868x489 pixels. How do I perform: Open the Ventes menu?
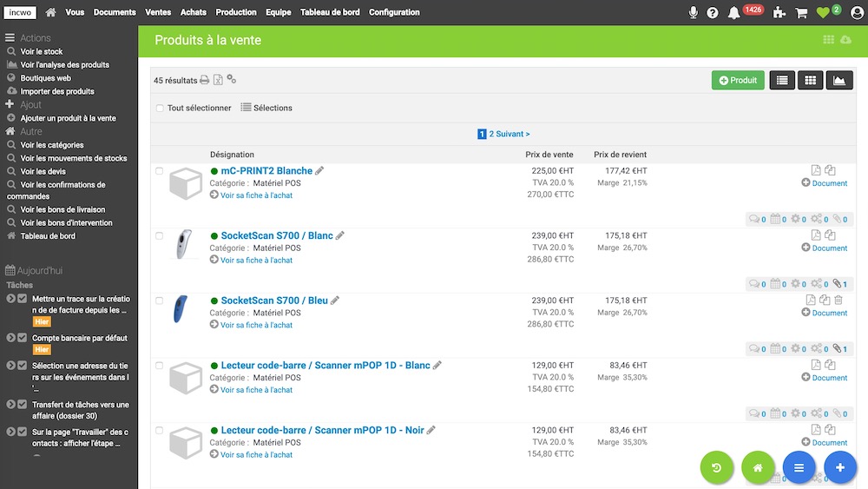click(x=158, y=12)
